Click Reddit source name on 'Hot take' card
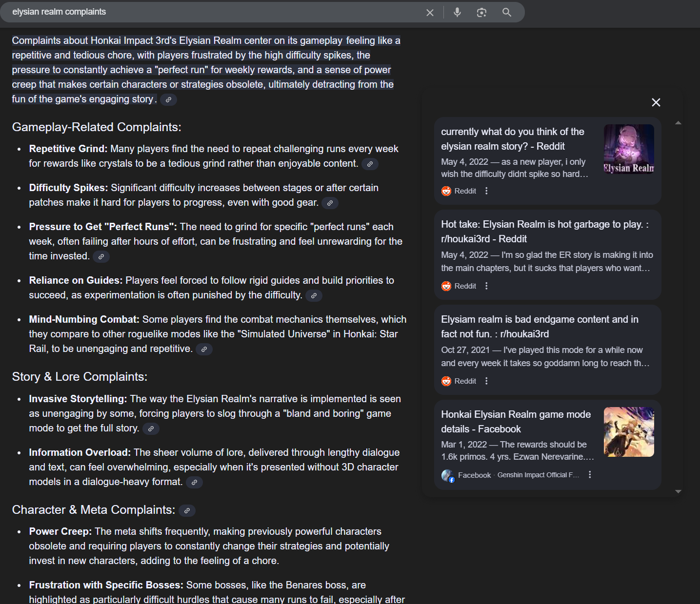Viewport: 700px width, 604px height. pyautogui.click(x=465, y=286)
